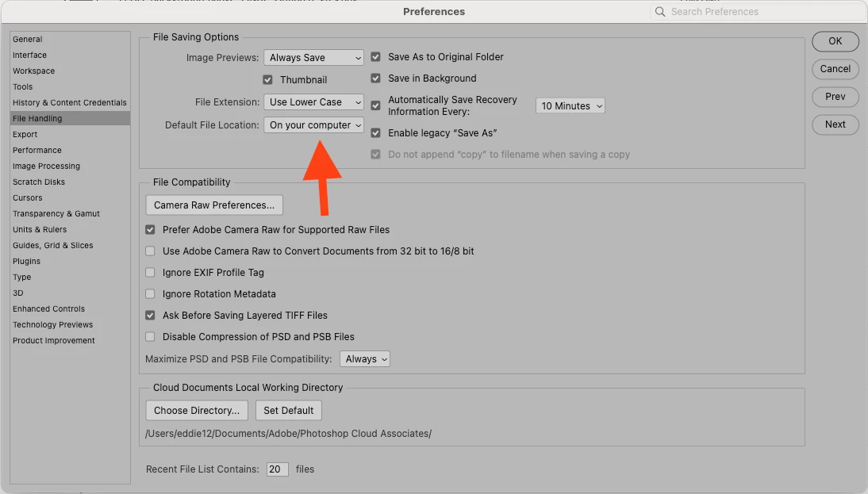Click the Recent File List count field

coord(278,469)
